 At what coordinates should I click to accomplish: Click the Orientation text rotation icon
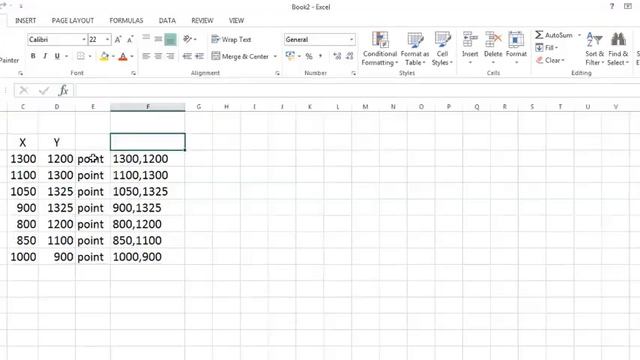pos(187,39)
